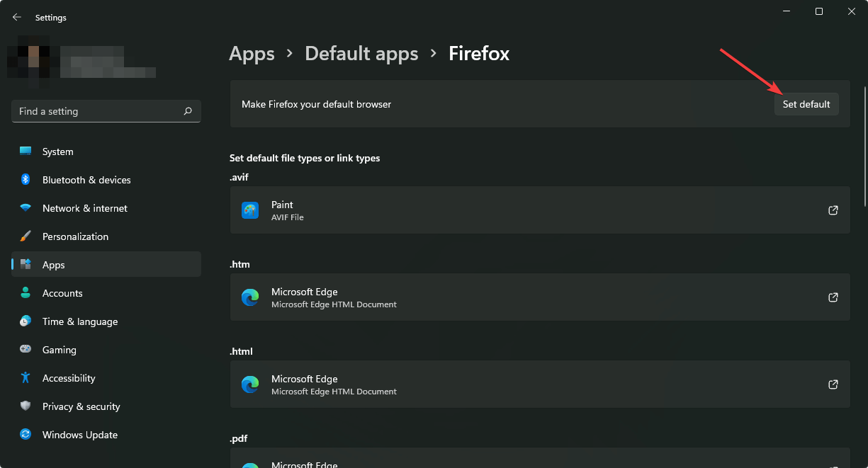Viewport: 868px width, 468px height.
Task: Click the Accounts person icon
Action: click(x=26, y=293)
